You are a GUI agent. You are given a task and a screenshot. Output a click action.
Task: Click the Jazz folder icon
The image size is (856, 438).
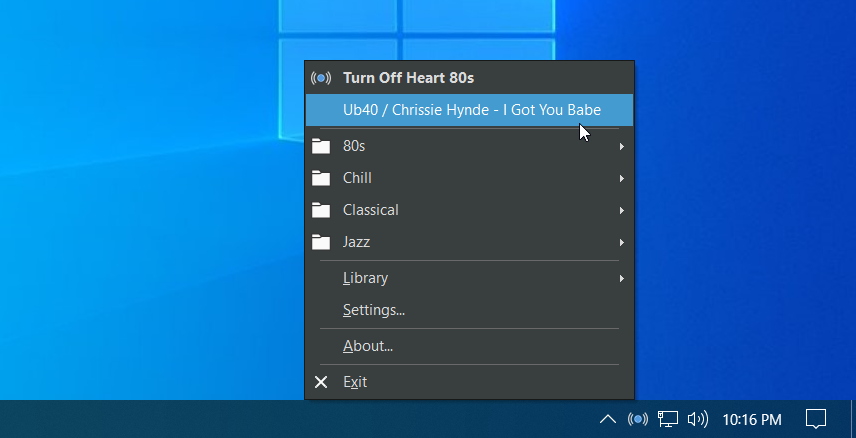point(321,242)
